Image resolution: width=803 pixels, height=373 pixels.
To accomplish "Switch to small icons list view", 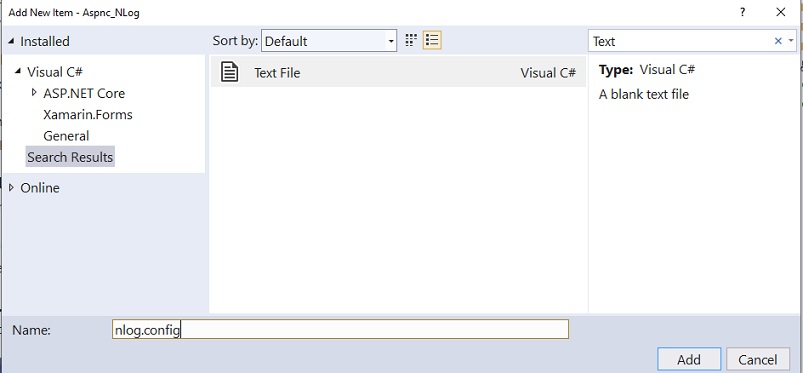I will tap(432, 40).
